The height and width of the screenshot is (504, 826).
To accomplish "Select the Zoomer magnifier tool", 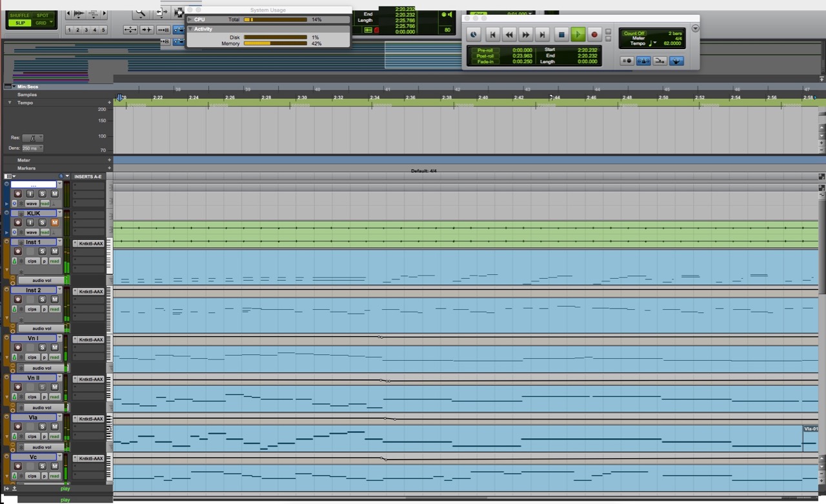I will 140,13.
